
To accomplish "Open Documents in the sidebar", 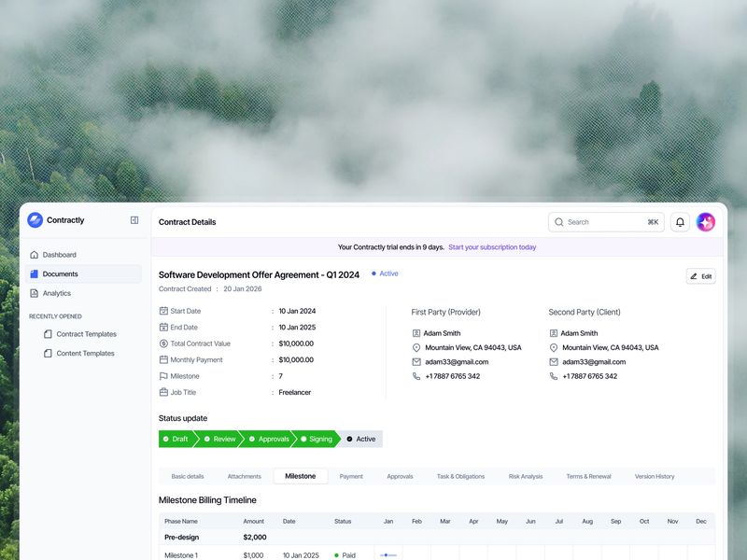I will pos(83,273).
